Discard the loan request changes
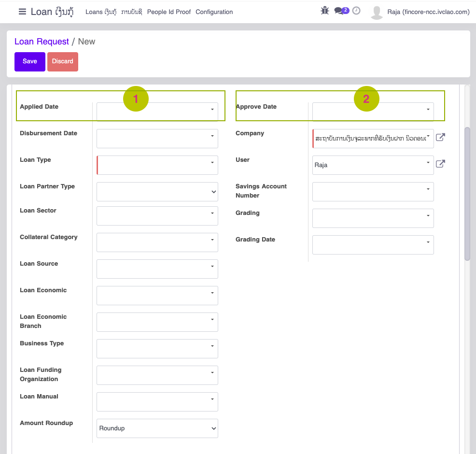The width and height of the screenshot is (476, 454). tap(62, 61)
